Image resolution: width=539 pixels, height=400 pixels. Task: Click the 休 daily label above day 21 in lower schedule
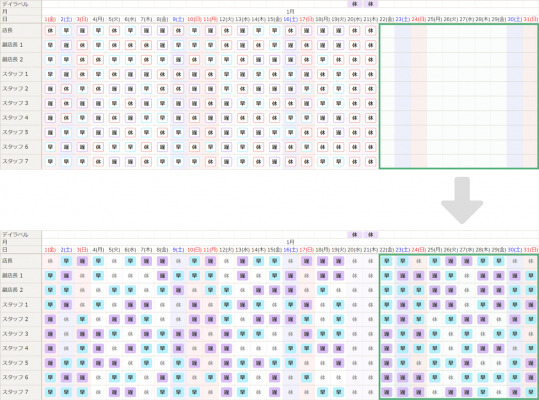click(x=371, y=235)
